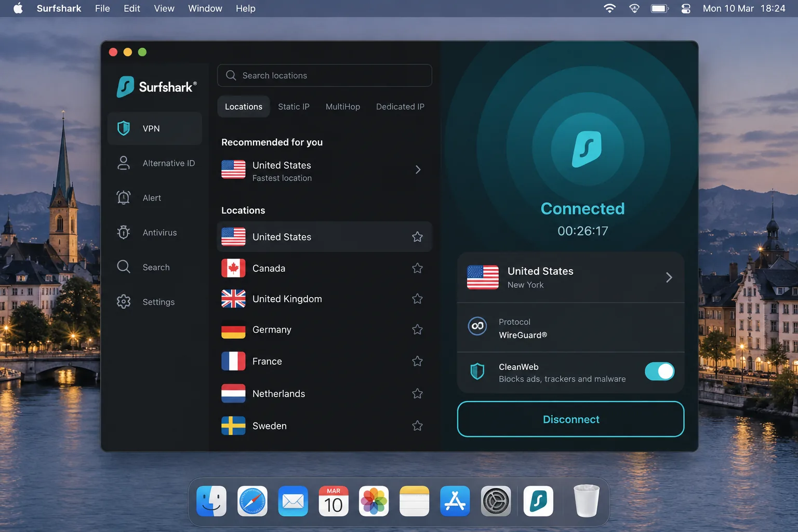798x532 pixels.
Task: Favorite Netherlands with its star
Action: [417, 394]
